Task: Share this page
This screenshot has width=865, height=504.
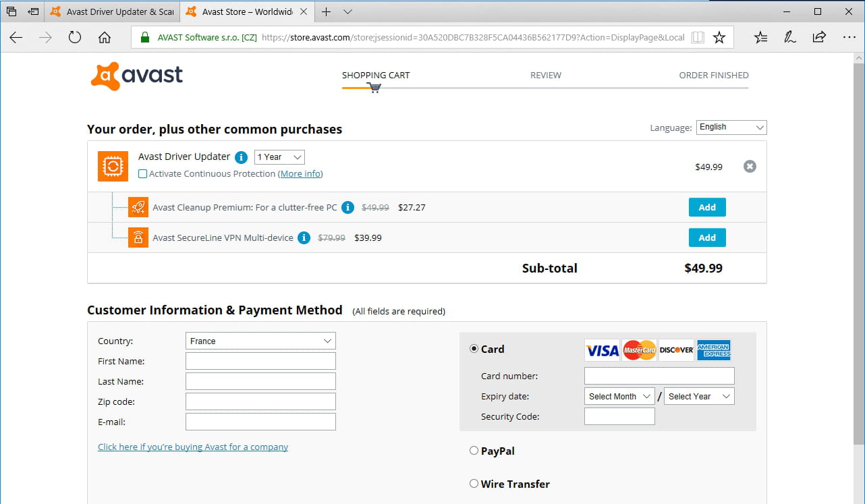Action: click(819, 38)
